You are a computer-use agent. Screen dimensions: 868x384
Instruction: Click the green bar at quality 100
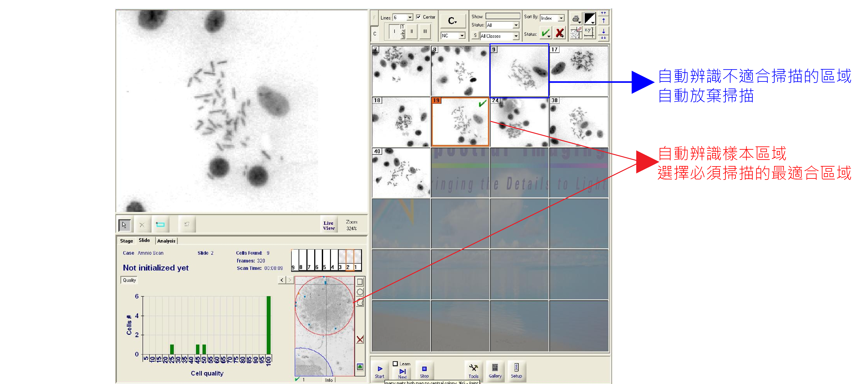(269, 325)
